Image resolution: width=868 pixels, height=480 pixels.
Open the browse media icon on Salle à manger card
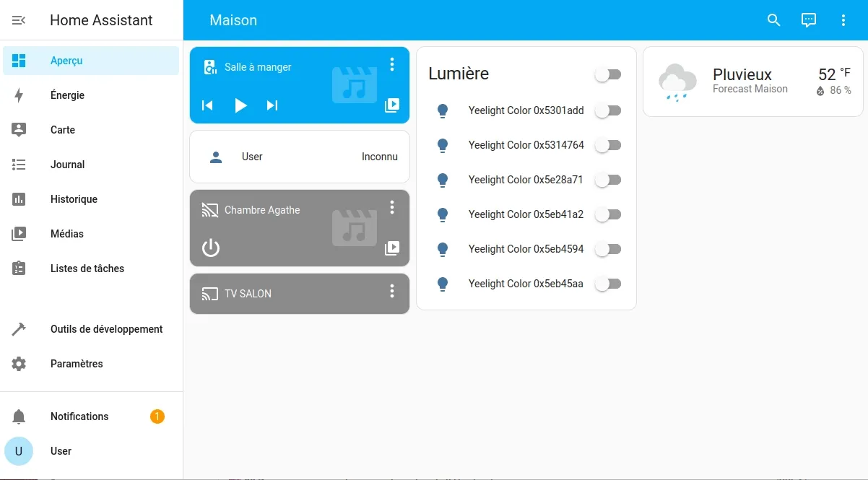point(392,105)
